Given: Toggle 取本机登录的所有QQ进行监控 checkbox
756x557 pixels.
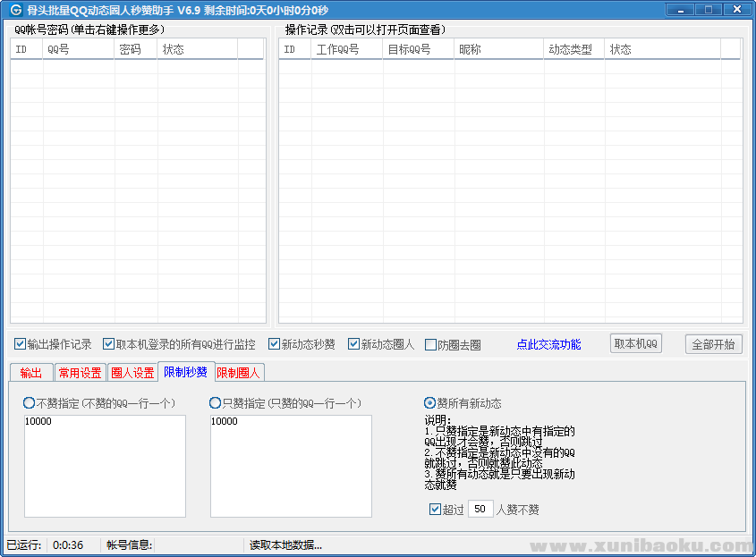Looking at the screenshot, I should [108, 344].
